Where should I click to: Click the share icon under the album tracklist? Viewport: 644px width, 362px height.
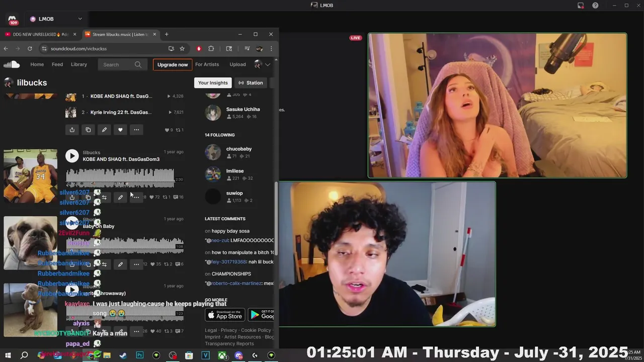tap(72, 130)
